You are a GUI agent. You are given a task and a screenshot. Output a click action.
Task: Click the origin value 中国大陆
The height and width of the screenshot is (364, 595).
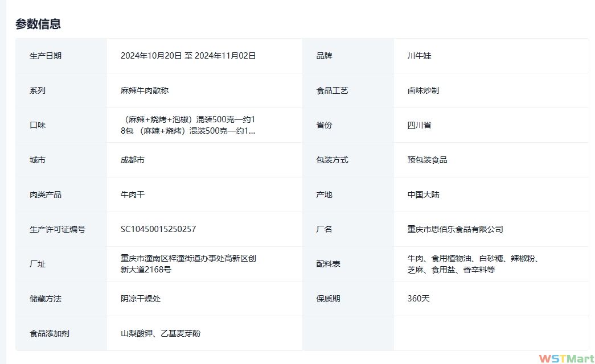[423, 195]
